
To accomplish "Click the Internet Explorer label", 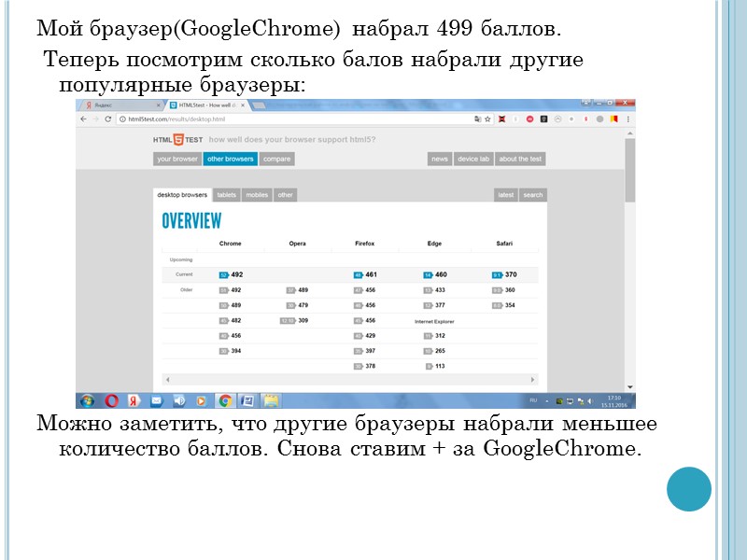I will [434, 321].
